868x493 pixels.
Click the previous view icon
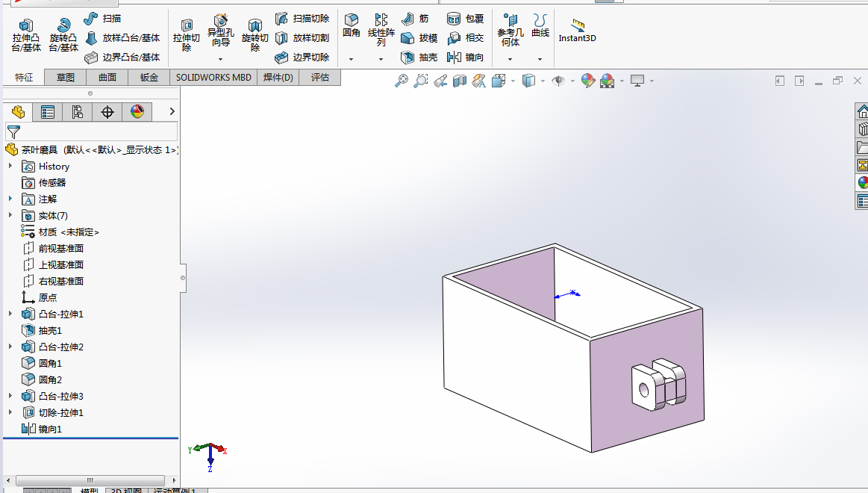coord(440,81)
